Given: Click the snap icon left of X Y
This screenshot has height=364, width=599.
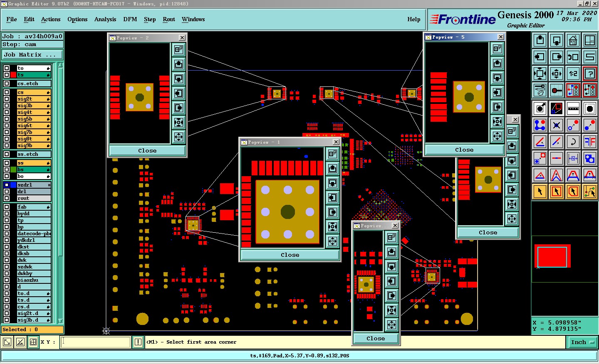Looking at the screenshot, I should pos(33,342).
